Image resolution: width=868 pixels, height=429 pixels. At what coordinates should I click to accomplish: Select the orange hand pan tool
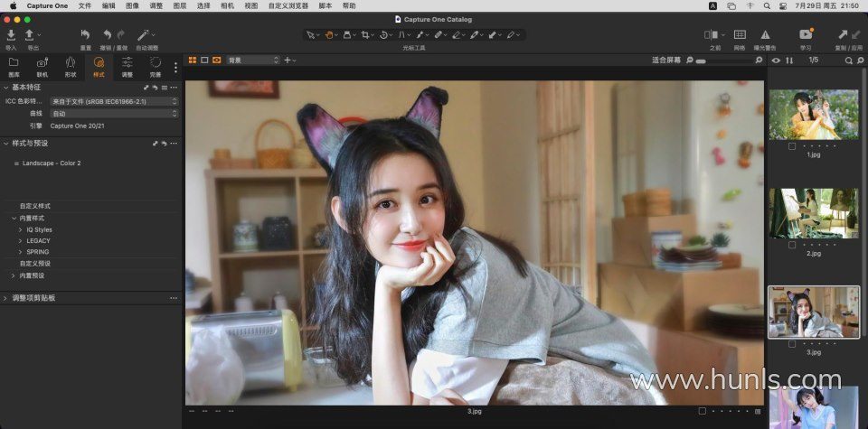[x=329, y=35]
